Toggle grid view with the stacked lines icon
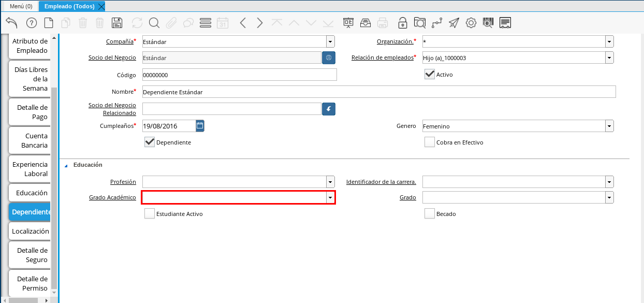 pos(206,23)
